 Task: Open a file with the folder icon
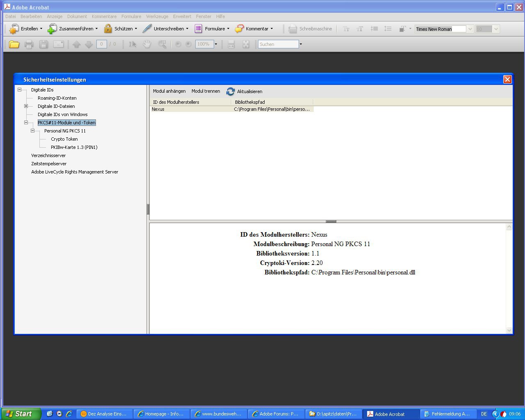pyautogui.click(x=14, y=44)
